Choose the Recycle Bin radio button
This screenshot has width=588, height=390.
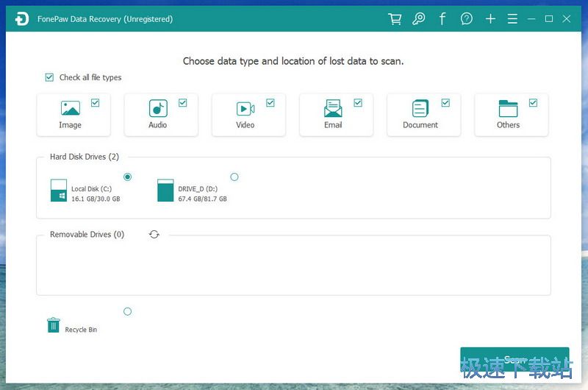click(128, 312)
